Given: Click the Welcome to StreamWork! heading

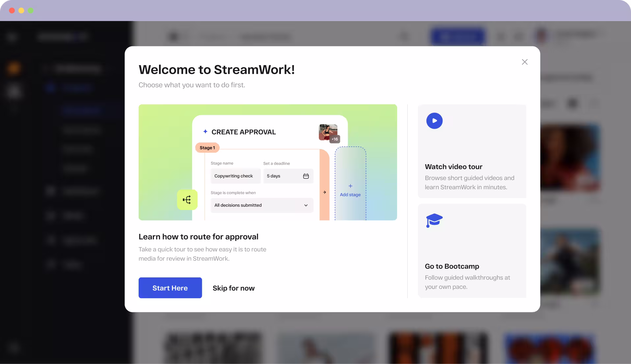Looking at the screenshot, I should [x=217, y=69].
